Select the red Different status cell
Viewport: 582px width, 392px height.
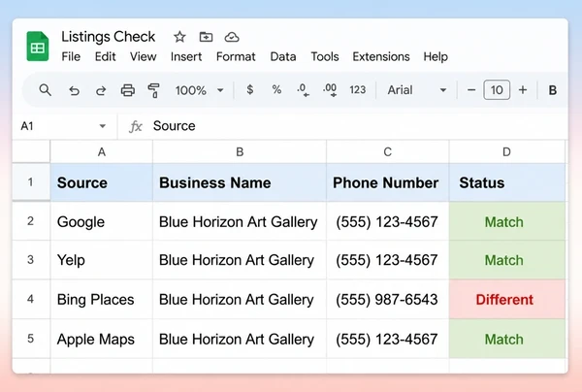coord(507,299)
